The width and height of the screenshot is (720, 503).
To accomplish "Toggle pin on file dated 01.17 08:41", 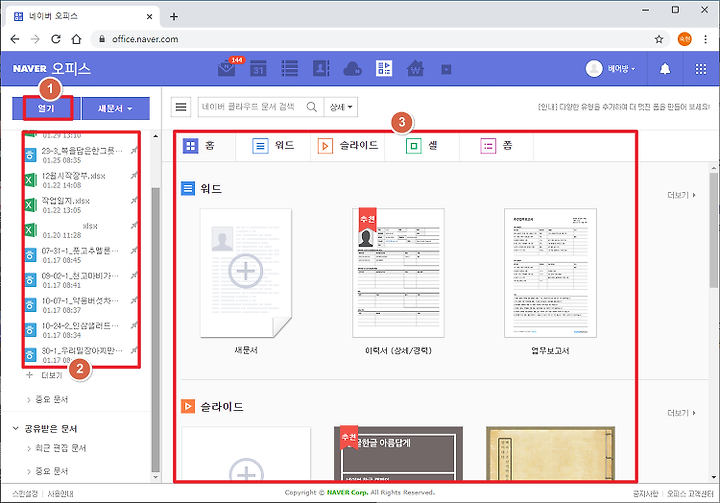I will coord(134,275).
